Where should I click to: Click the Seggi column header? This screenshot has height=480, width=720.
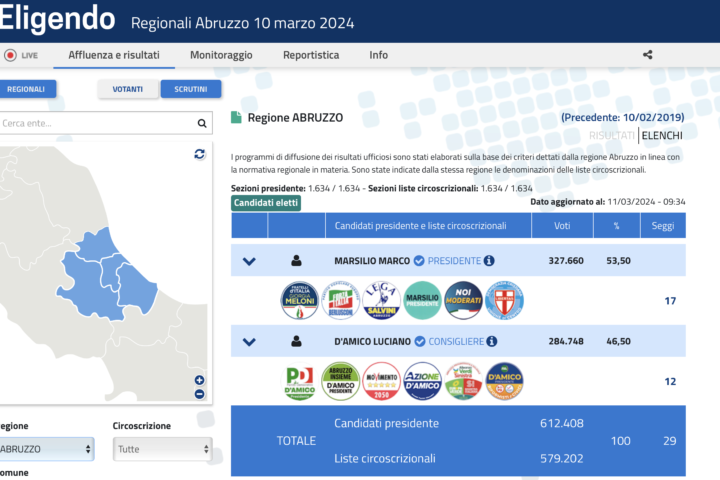tap(663, 226)
